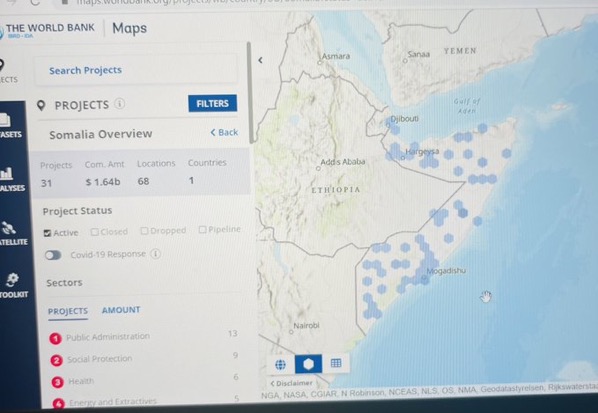Viewport: 598px width, 413px height.
Task: Click the Hargeysa label on the map
Action: [x=422, y=152]
